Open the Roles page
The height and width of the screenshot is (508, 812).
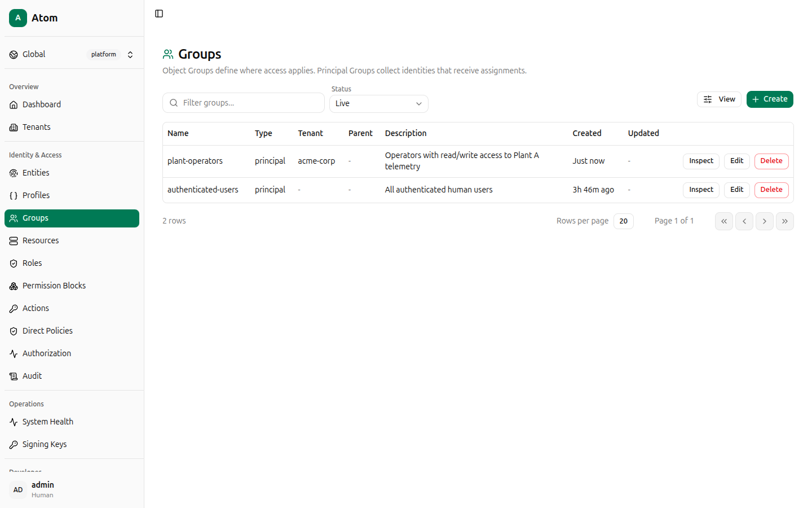click(72, 264)
